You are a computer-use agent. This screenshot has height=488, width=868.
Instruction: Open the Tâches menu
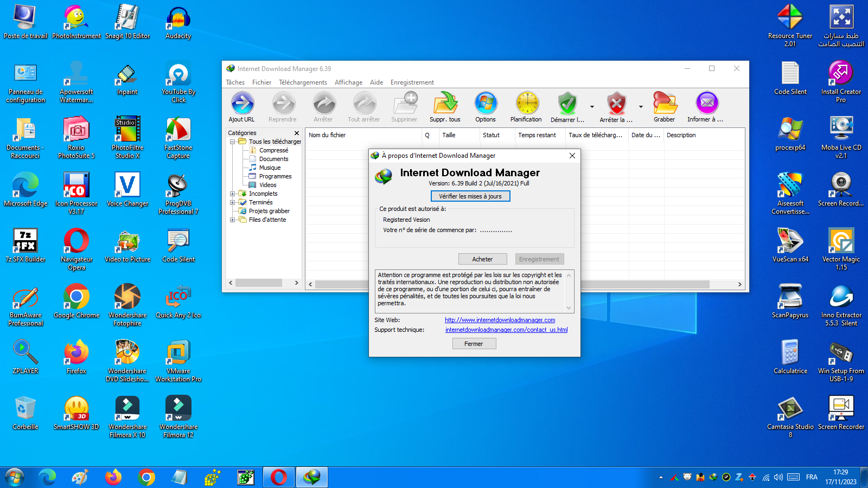(x=235, y=82)
